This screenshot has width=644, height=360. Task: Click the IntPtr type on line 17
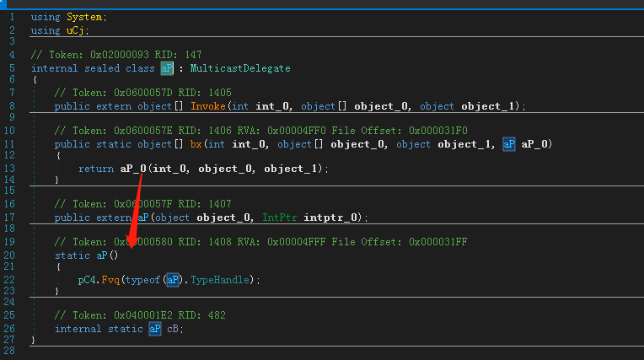tap(279, 218)
